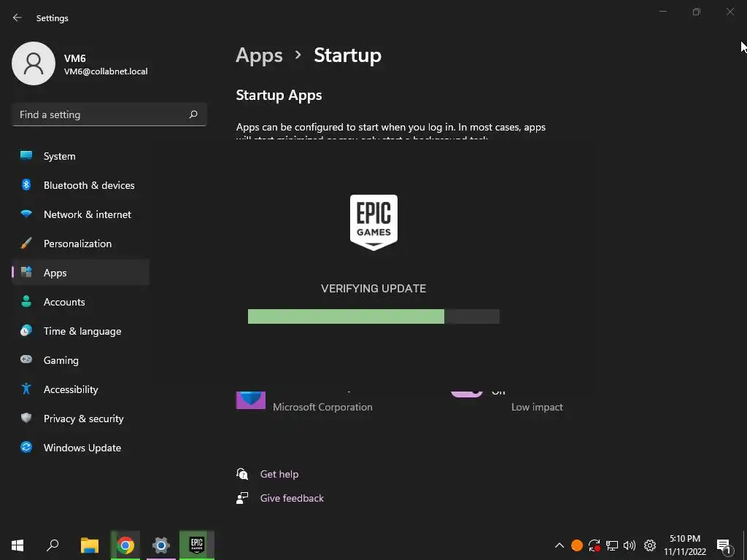Click the Accounts person icon

point(26,301)
